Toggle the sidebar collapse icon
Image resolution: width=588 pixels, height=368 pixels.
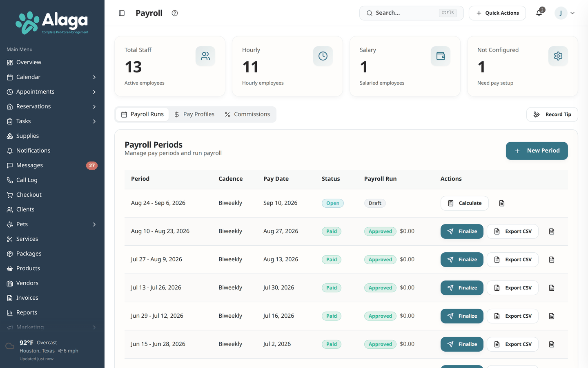(122, 13)
